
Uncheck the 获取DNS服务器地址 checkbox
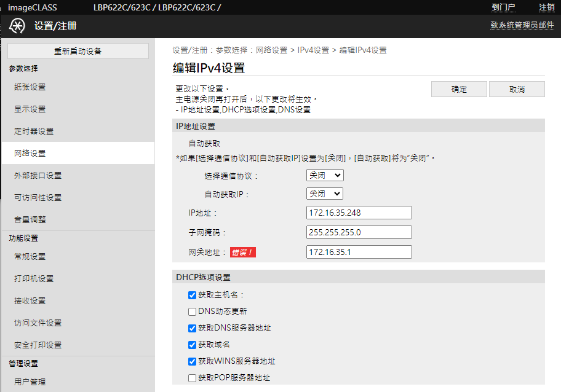point(192,328)
